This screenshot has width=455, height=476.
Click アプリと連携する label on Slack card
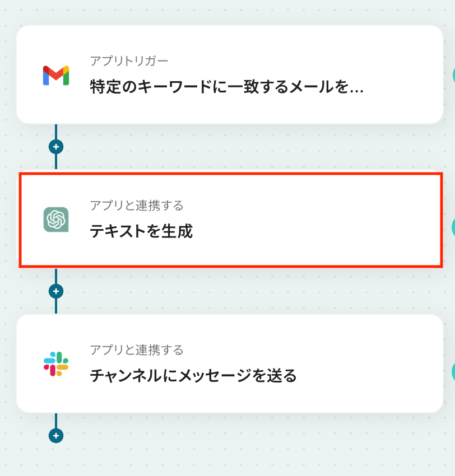137,350
